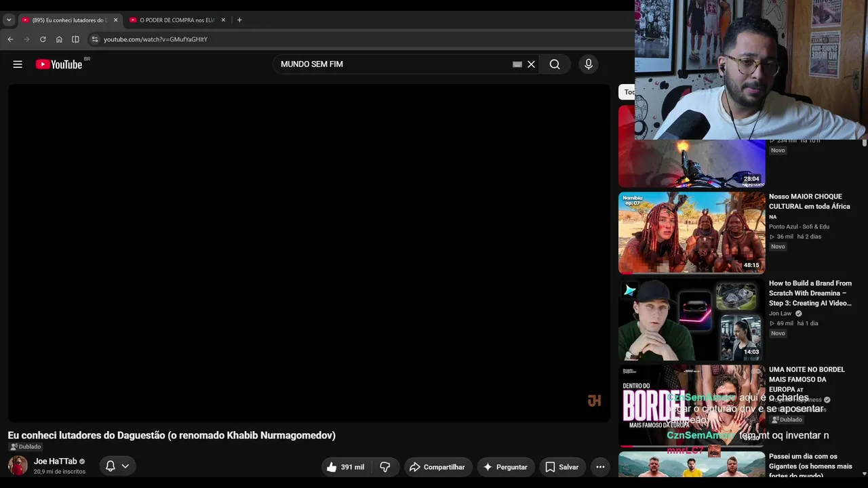Clear the search box with X icon
Screen dimensions: 868x488
click(531, 64)
